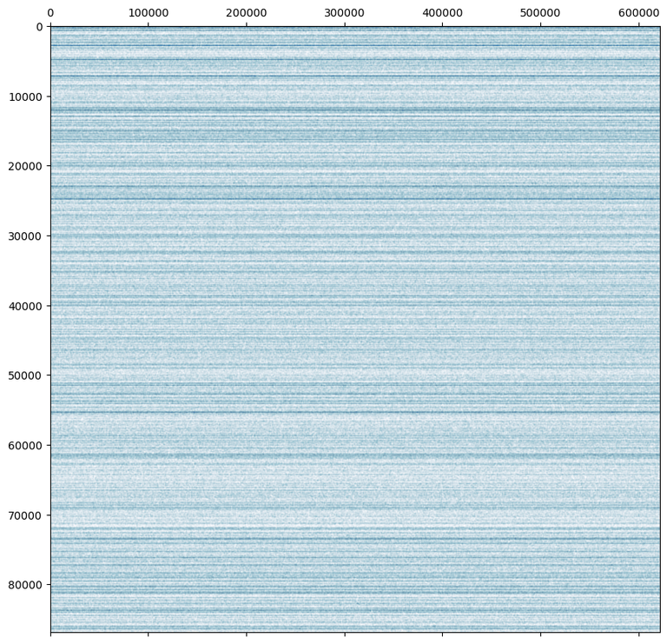Viewport: 667px width, 644px height.
Task: Click the 100000 label on the top axis
Action: [149, 13]
